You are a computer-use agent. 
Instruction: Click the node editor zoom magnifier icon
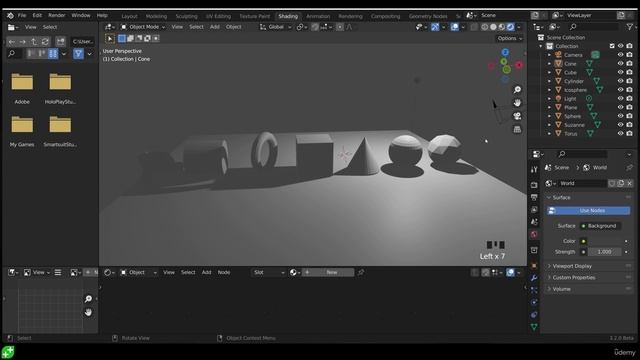point(88,299)
